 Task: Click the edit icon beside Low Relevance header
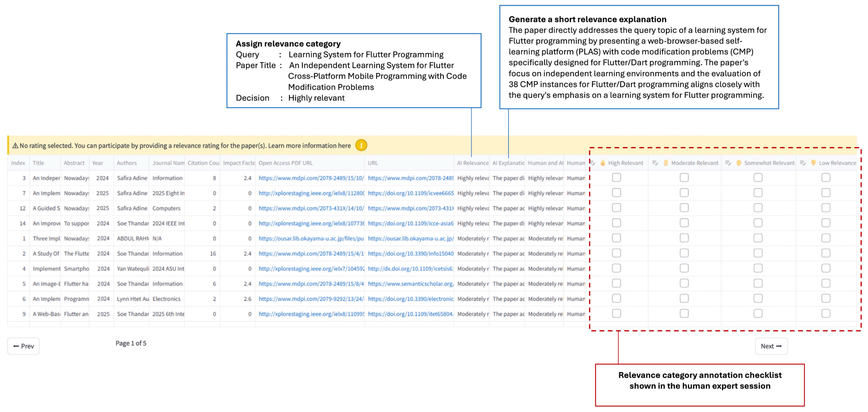[x=803, y=163]
